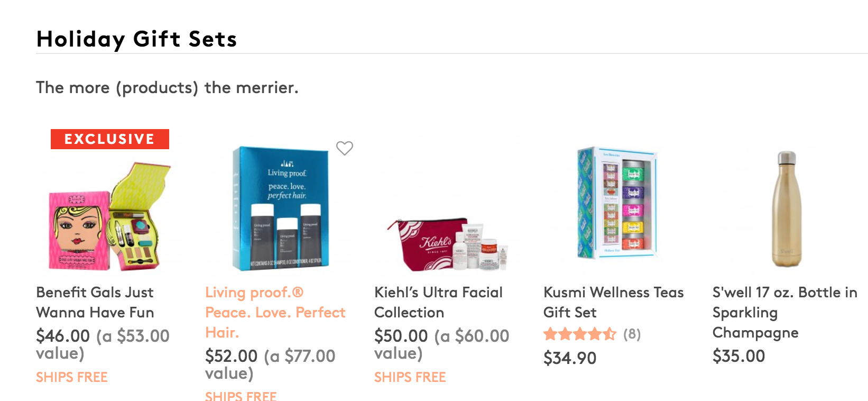Click the heart wishlist icon on Living proof
The image size is (868, 401).
pos(345,148)
